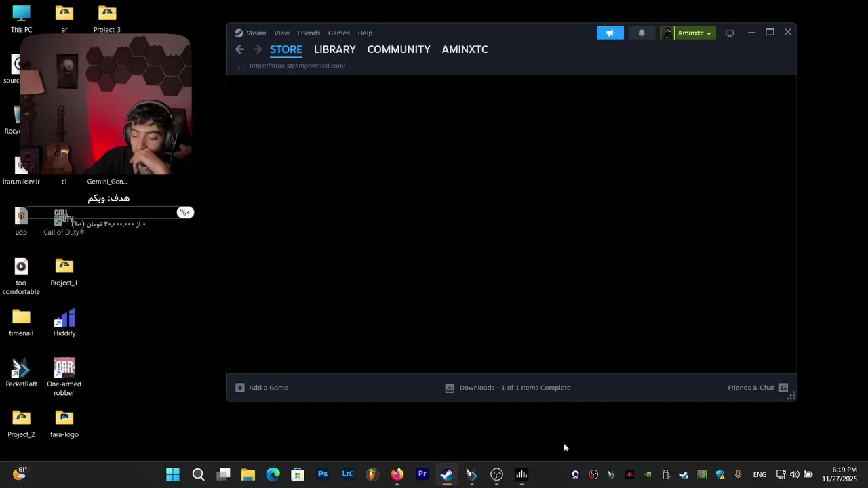868x488 pixels.
Task: Open the weather widget showing 61°
Action: tap(19, 474)
